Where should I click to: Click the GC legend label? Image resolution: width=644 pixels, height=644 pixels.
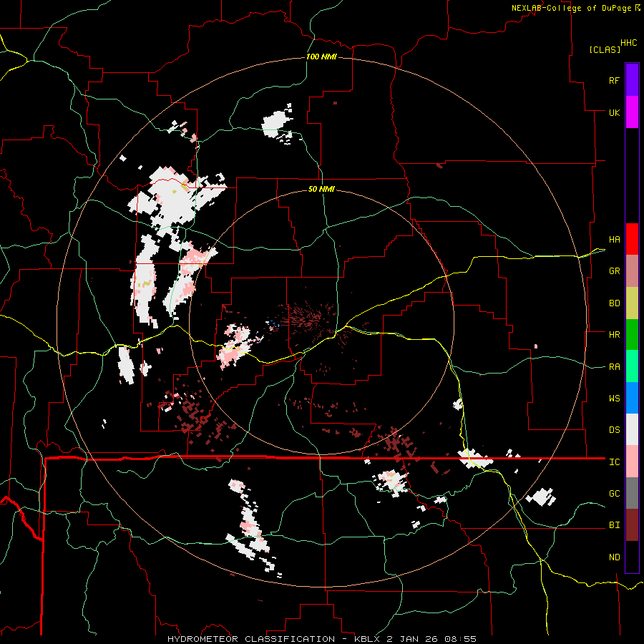pyautogui.click(x=615, y=494)
